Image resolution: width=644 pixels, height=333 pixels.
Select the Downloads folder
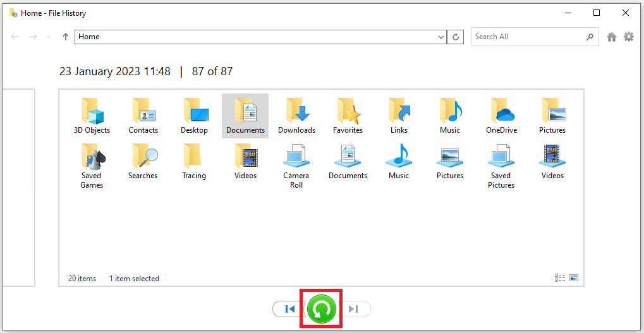coord(296,116)
